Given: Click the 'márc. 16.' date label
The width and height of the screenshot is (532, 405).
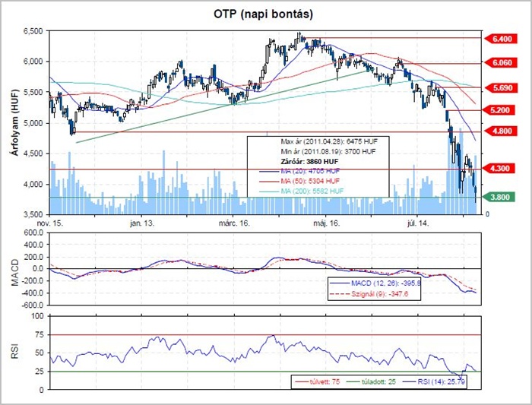Looking at the screenshot, I should [234, 223].
